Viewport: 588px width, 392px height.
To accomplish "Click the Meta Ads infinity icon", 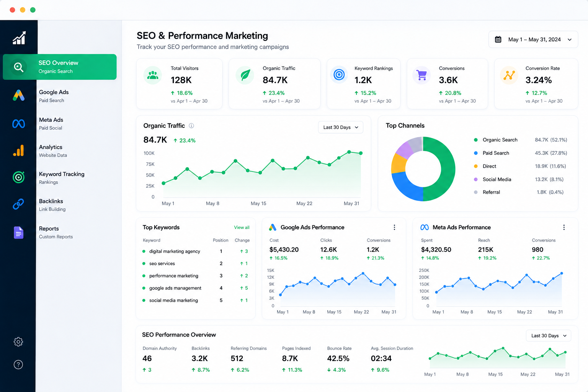I will (x=18, y=124).
